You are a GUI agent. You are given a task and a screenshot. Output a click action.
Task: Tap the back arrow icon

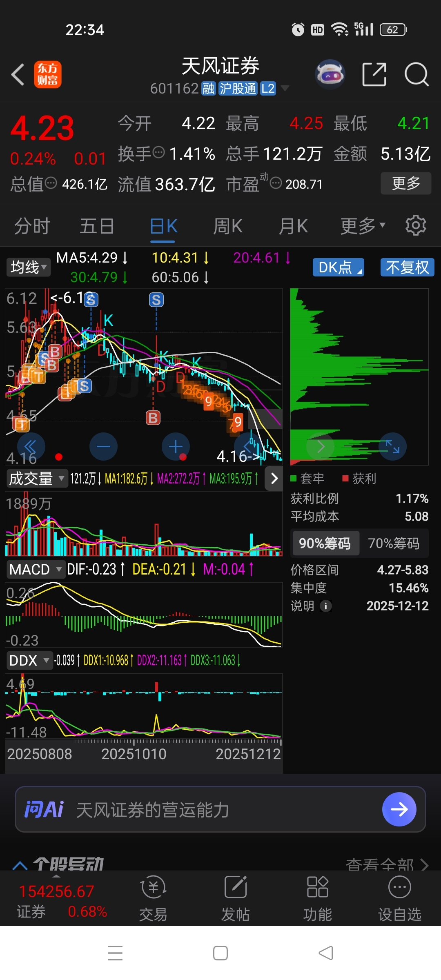click(x=18, y=75)
